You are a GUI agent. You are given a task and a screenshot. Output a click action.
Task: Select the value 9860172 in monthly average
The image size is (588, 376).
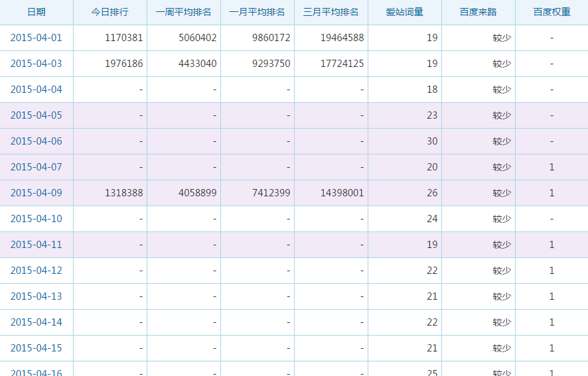[x=271, y=38]
